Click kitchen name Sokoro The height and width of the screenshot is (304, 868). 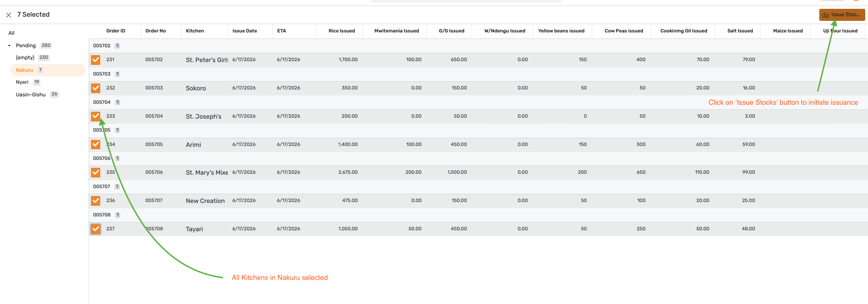pos(196,88)
